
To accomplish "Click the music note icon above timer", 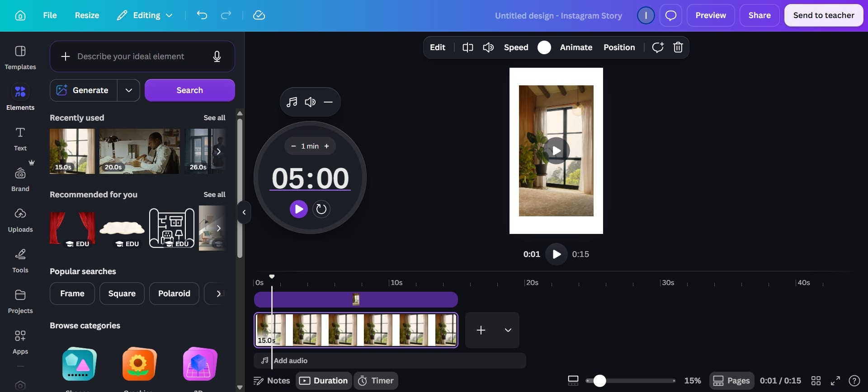I will click(292, 102).
